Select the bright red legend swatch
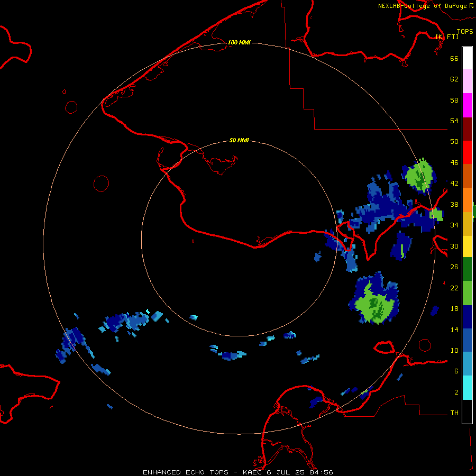The image size is (476, 476). click(467, 152)
